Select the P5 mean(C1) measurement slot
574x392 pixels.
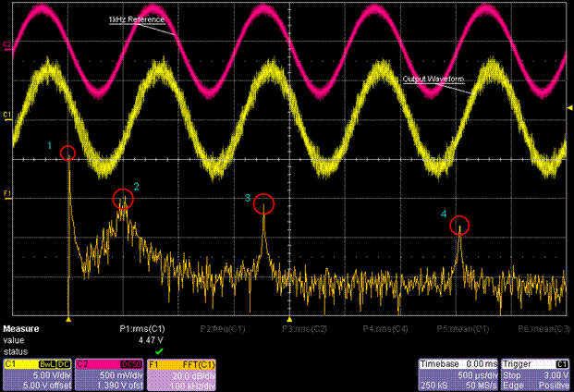(x=464, y=329)
